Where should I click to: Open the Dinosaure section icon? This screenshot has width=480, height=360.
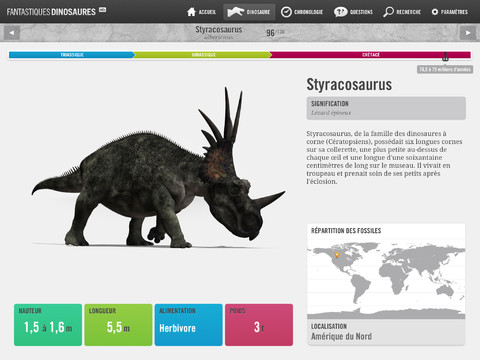click(x=235, y=12)
